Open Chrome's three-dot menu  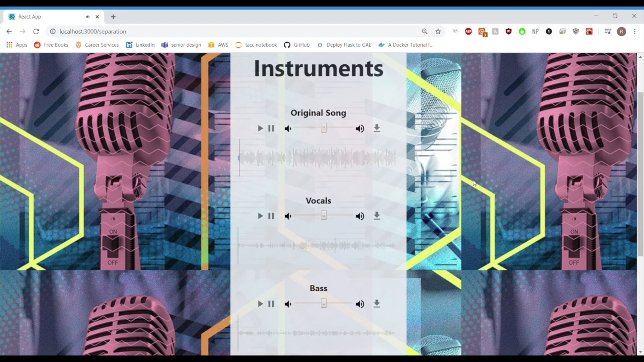coord(635,31)
